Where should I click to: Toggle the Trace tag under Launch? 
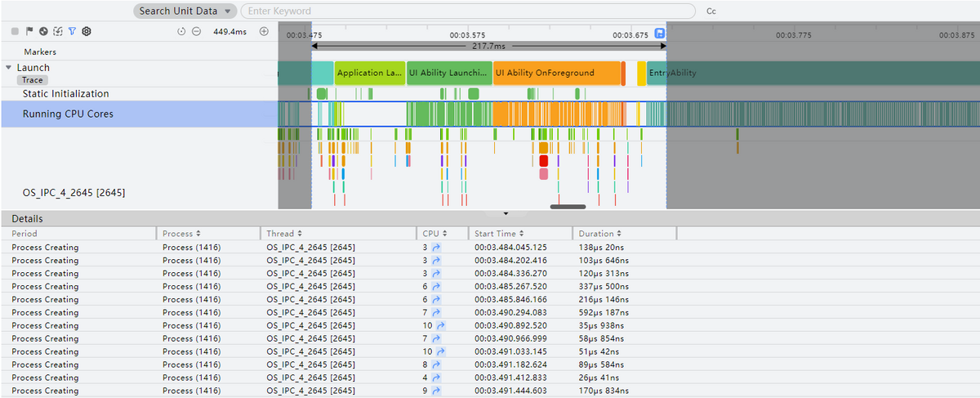click(x=33, y=80)
